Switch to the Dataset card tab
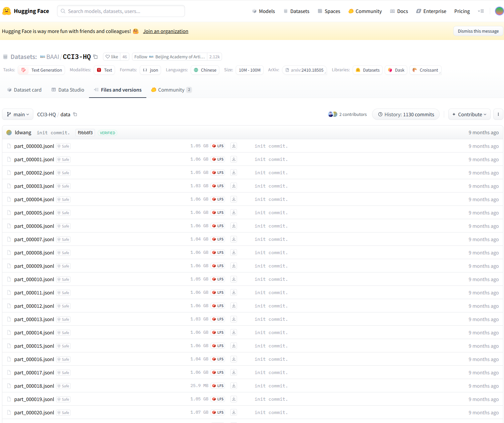The image size is (504, 423). (24, 90)
